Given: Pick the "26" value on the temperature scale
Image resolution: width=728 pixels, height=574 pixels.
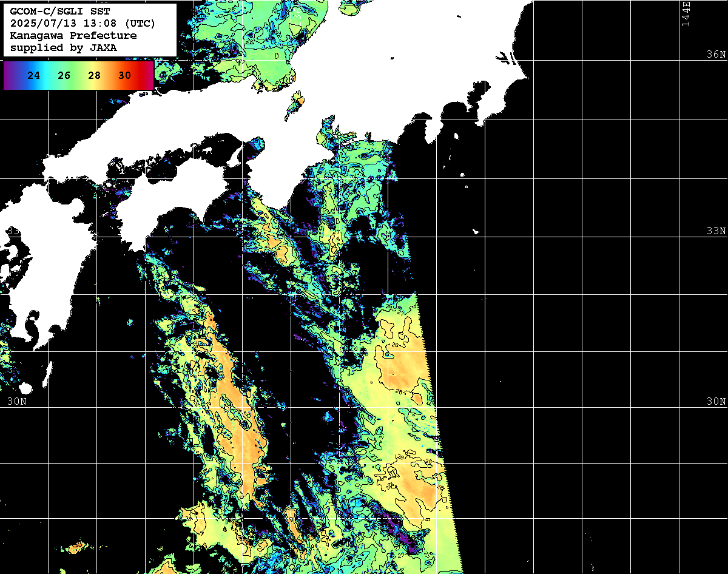Looking at the screenshot, I should click(64, 76).
